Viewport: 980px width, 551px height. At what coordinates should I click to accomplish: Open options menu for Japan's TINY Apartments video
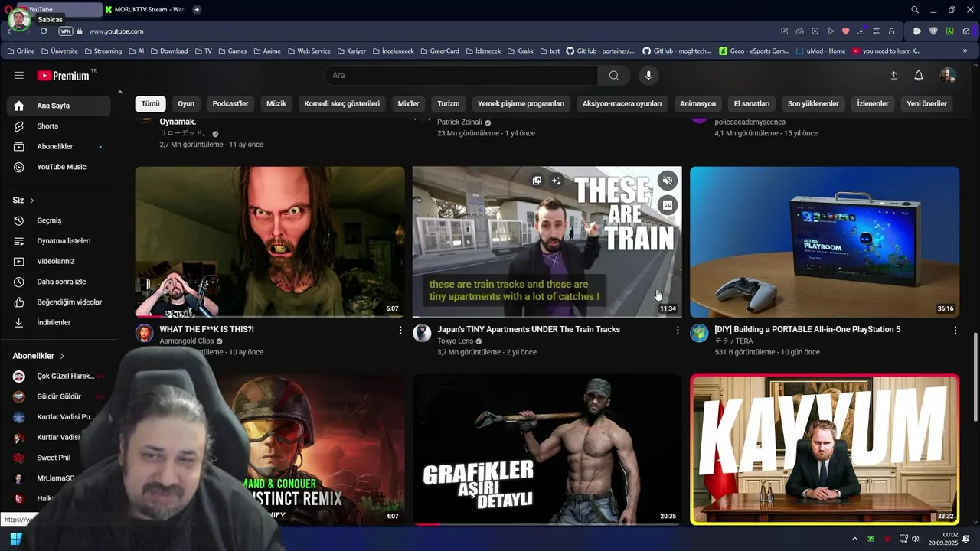(x=678, y=330)
